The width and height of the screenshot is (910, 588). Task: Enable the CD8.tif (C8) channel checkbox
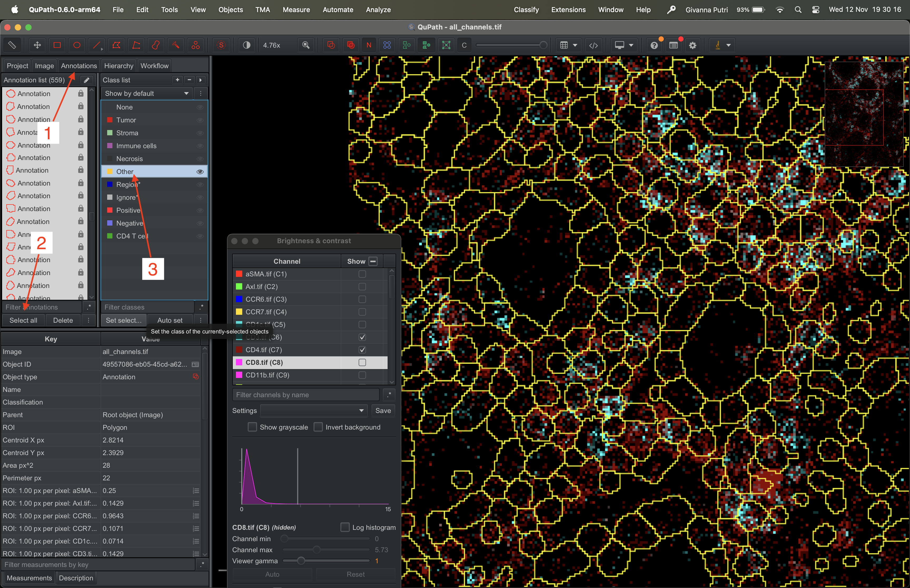[362, 362]
